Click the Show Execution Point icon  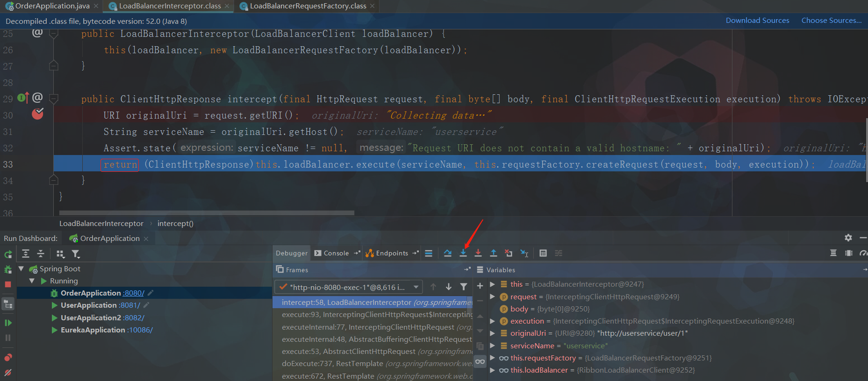coord(429,253)
